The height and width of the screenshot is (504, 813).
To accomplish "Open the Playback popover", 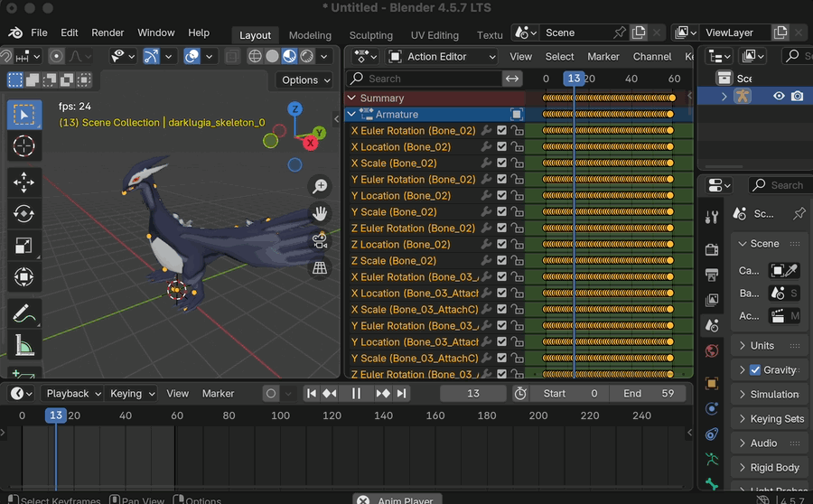I will coord(72,394).
